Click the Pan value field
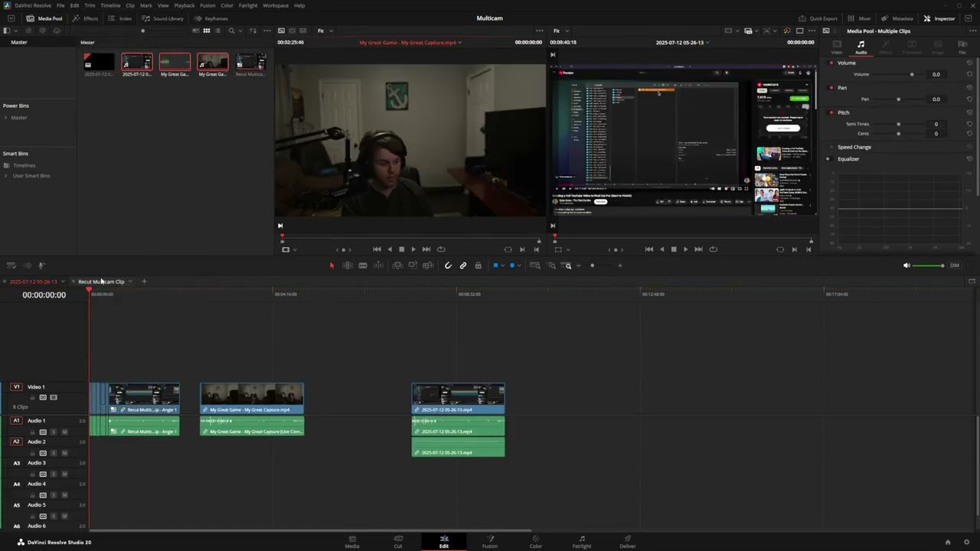Image resolution: width=980 pixels, height=551 pixels. coord(936,99)
